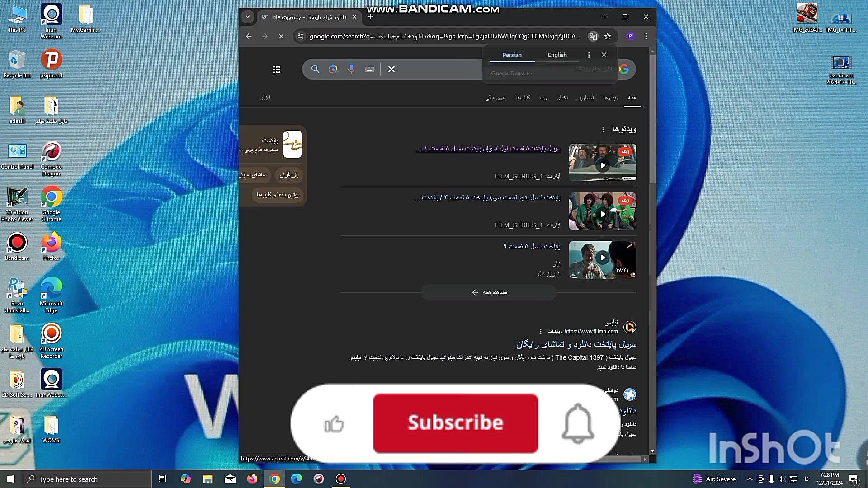Viewport: 868px width, 488px height.
Task: Open پایتخت فصل ۵ قسمت ۹ video link
Action: tap(532, 246)
